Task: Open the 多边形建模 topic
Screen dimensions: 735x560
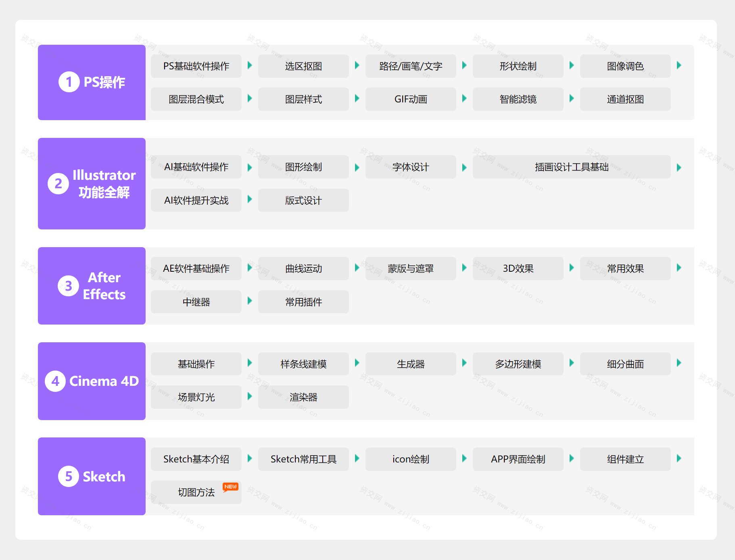Action: tap(518, 364)
